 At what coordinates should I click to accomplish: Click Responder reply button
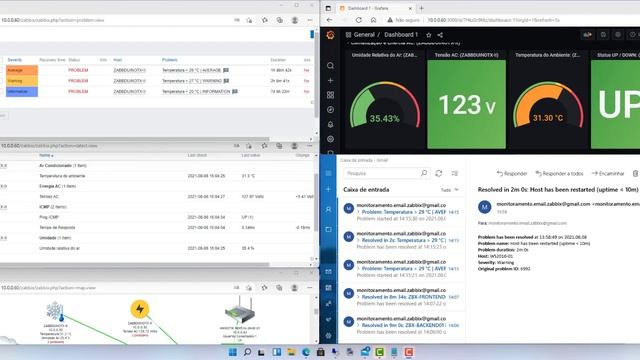512,173
